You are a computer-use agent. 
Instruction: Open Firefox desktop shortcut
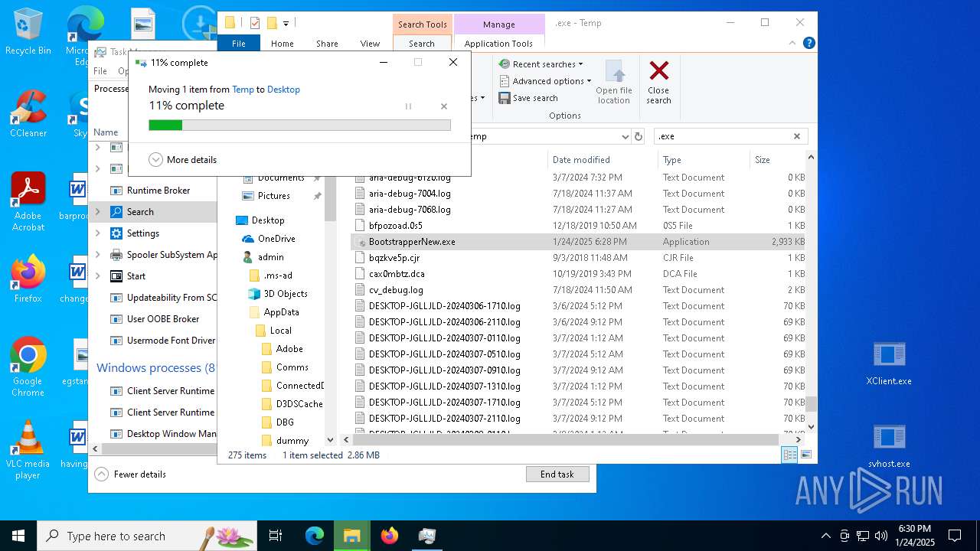point(28,279)
